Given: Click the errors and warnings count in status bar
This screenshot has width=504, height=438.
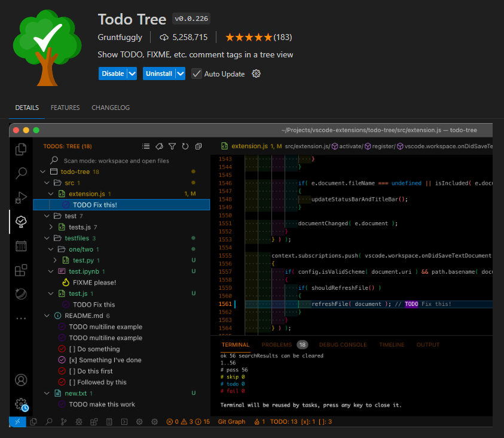Looking at the screenshot, I should pos(188,422).
